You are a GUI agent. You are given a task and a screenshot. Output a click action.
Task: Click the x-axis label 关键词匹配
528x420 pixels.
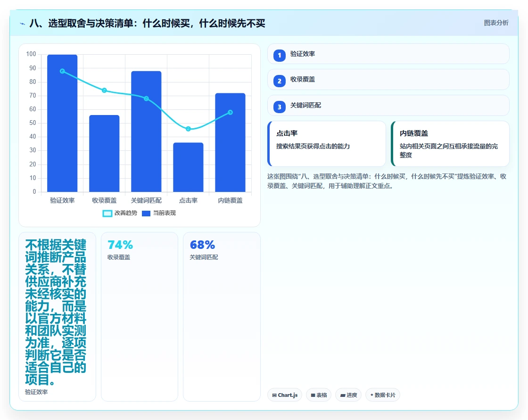coord(146,200)
